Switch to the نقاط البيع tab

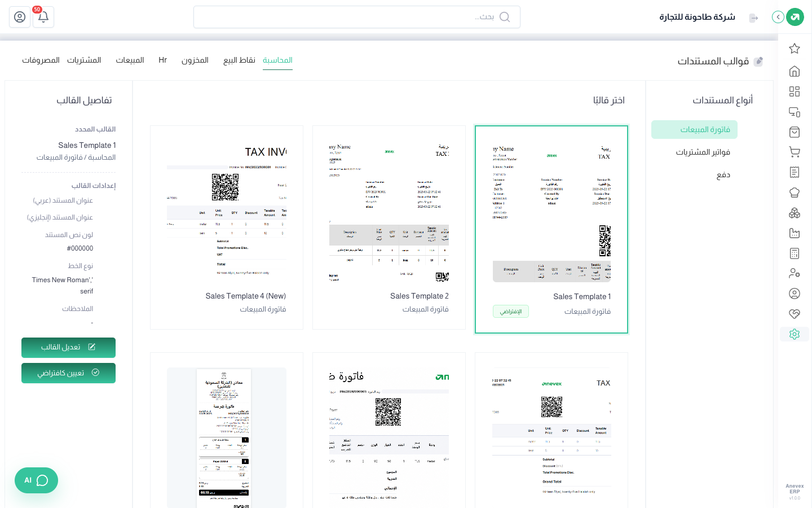click(x=239, y=60)
